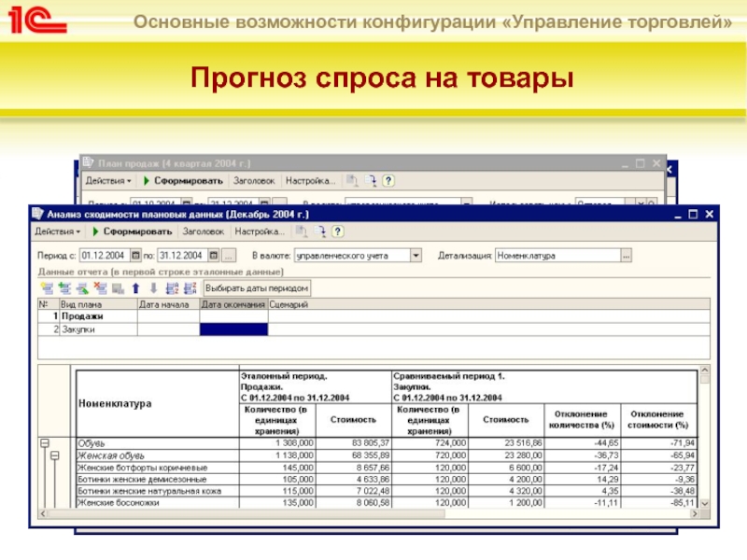This screenshot has height=560, width=747.
Task: Click the move row down arrow icon
Action: (153, 288)
